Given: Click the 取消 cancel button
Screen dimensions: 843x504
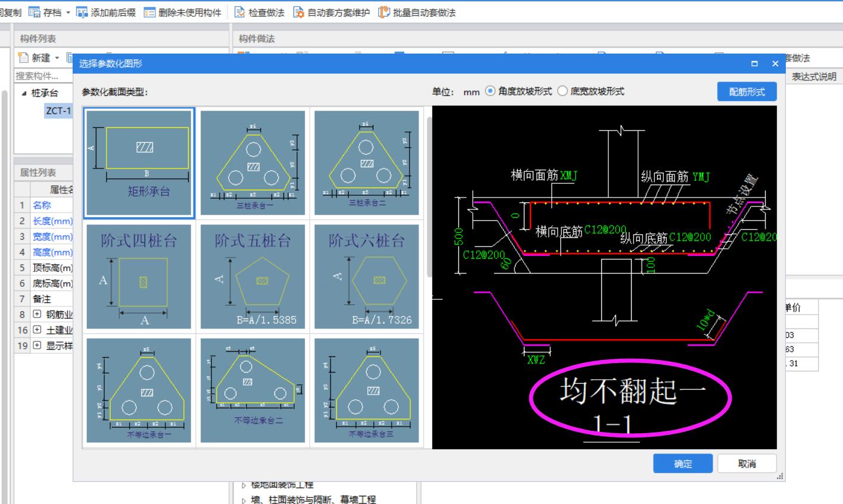Looking at the screenshot, I should pos(747,464).
